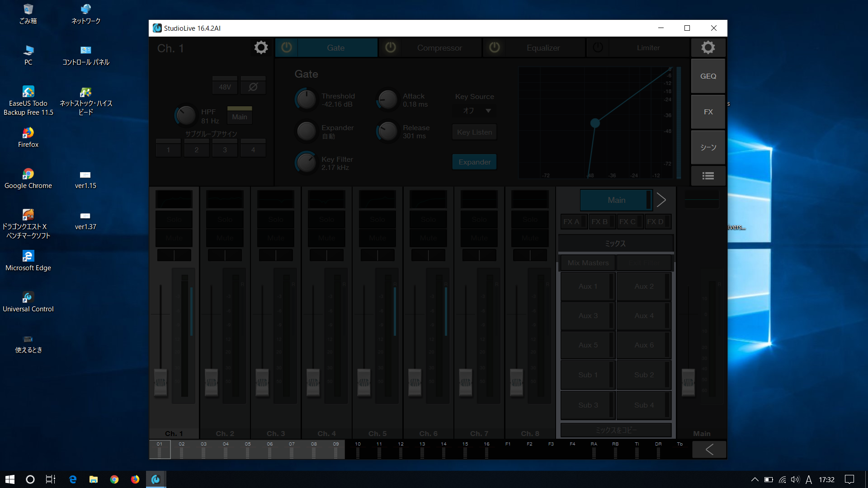Open the GEQ tab
The image size is (868, 488).
coord(708,76)
